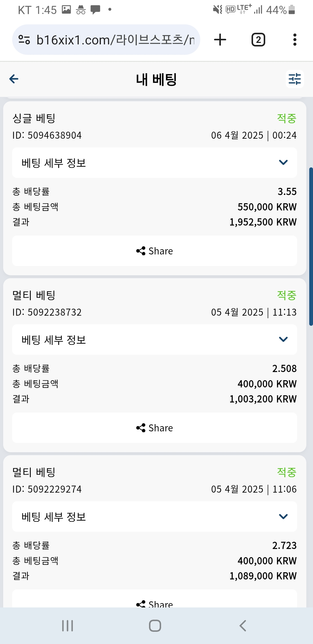Tap the site info icon in address bar
This screenshot has width=313, height=644.
24,40
